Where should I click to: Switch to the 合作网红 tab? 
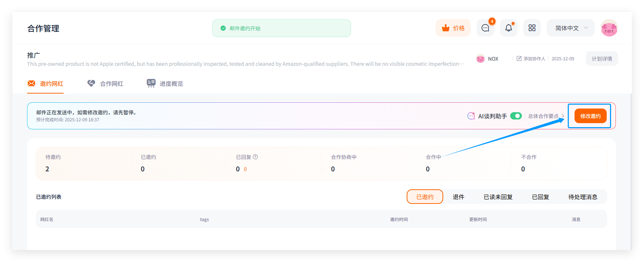pos(105,84)
